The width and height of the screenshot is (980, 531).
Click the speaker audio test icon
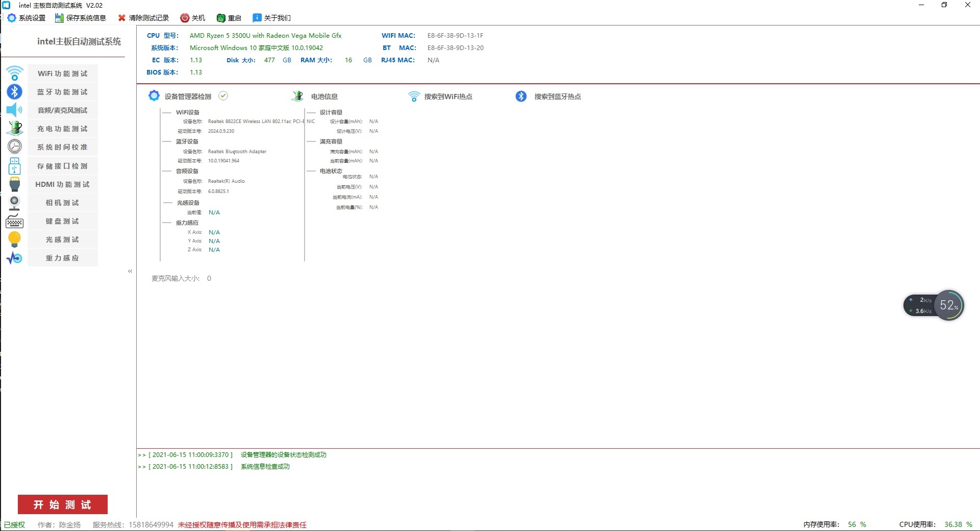tap(14, 110)
